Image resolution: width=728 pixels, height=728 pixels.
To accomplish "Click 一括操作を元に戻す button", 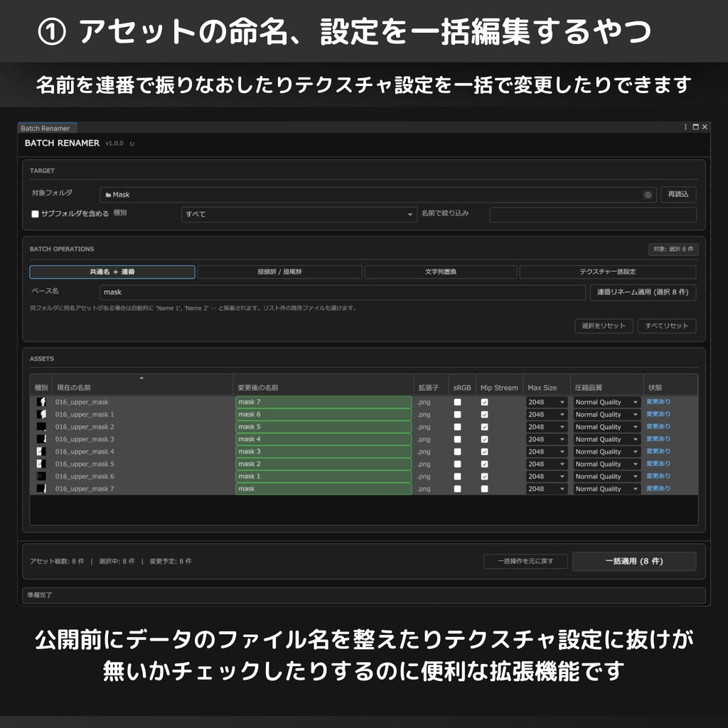I will click(x=525, y=562).
